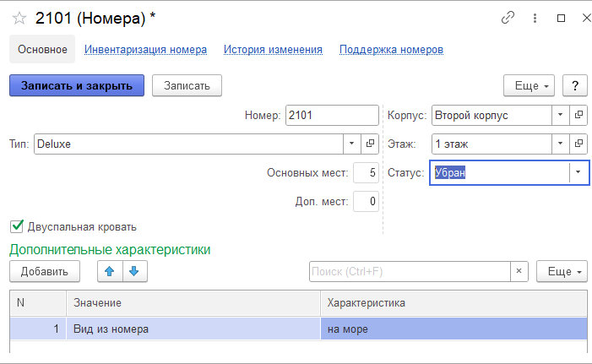This screenshot has height=364, width=592.
Task: Expand the Статус dropdown list
Action: [578, 172]
